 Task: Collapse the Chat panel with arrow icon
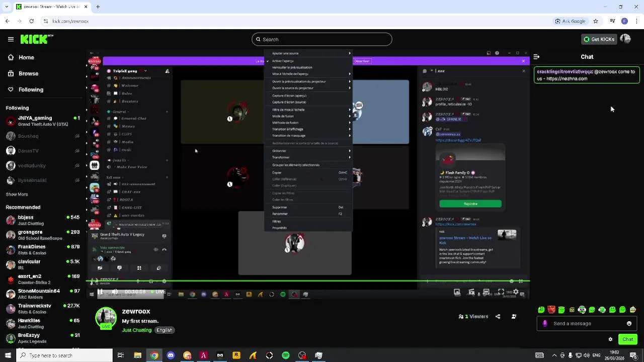[x=536, y=57]
